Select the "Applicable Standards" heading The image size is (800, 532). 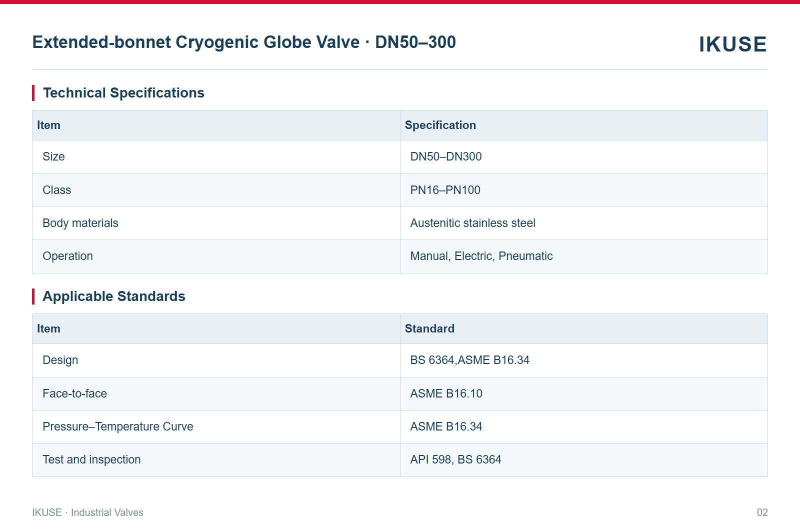(114, 296)
